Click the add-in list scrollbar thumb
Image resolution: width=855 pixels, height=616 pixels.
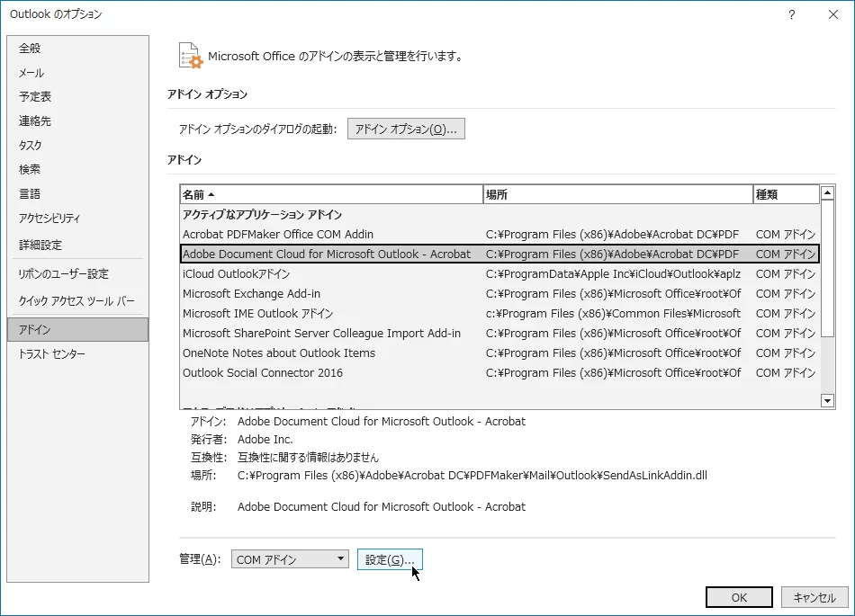[x=827, y=269]
